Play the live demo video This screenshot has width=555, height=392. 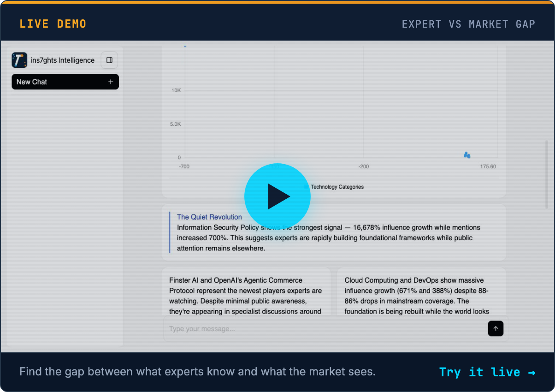(277, 196)
